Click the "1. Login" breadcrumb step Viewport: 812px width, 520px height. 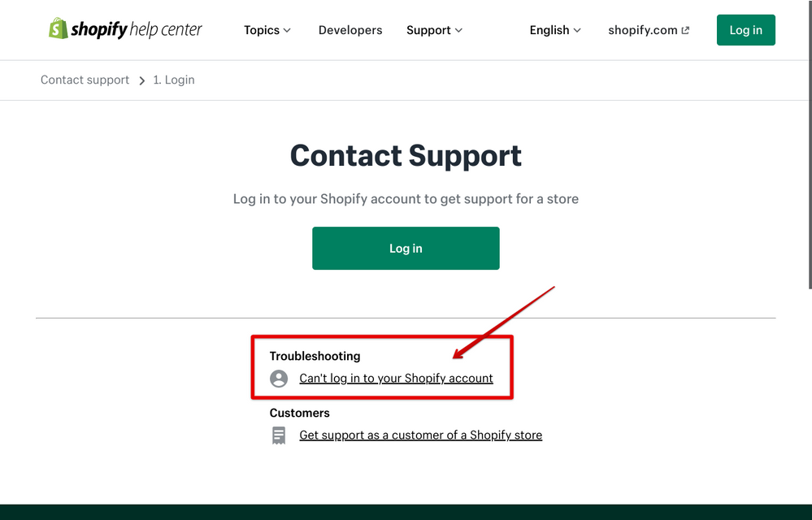click(x=174, y=80)
